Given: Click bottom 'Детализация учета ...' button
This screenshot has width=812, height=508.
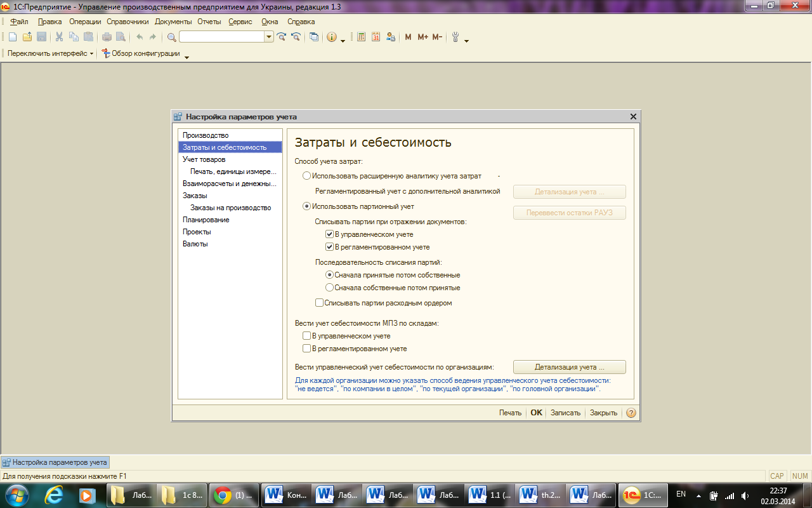Looking at the screenshot, I should [569, 367].
